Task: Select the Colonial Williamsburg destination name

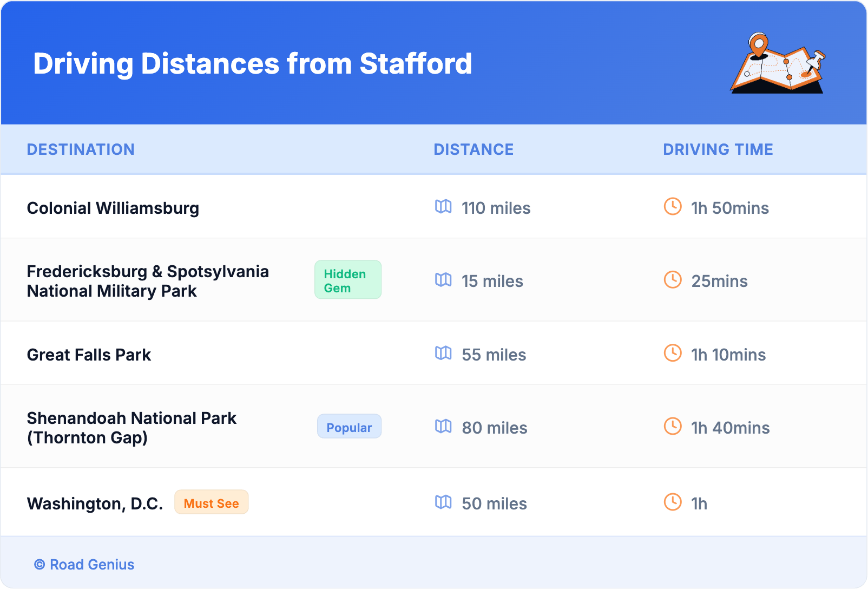Action: [x=113, y=208]
